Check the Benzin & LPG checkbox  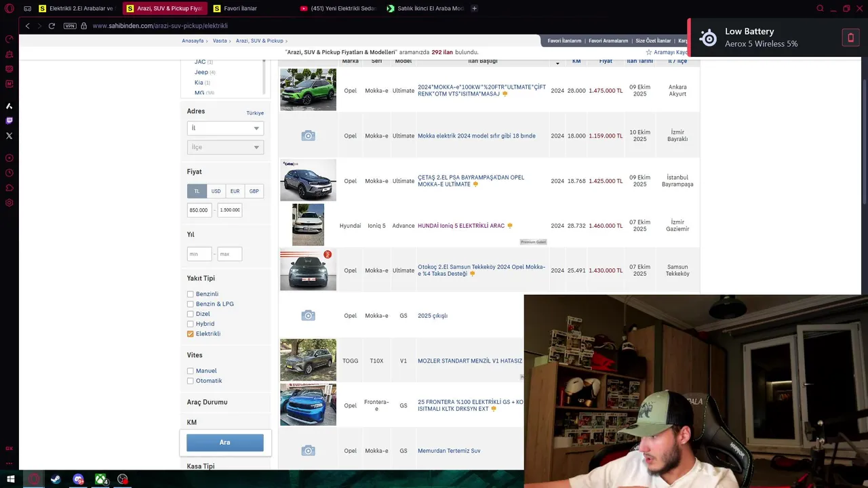[191, 304]
